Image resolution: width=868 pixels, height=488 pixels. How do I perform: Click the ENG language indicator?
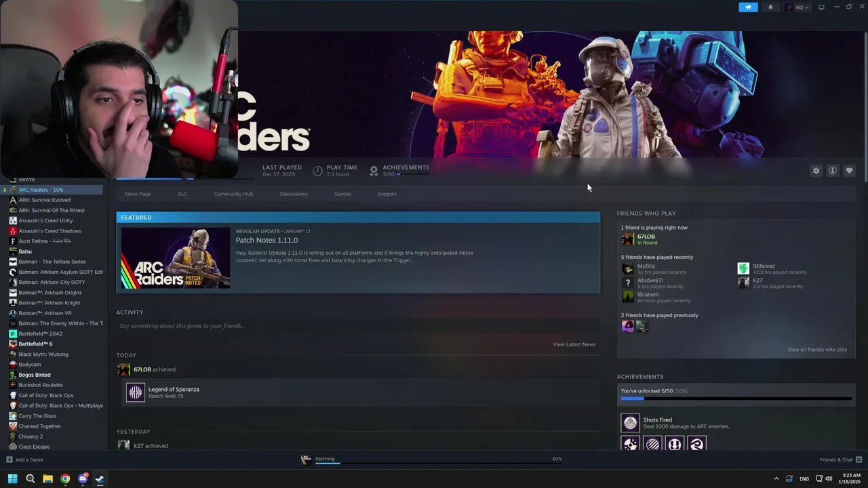(804, 479)
